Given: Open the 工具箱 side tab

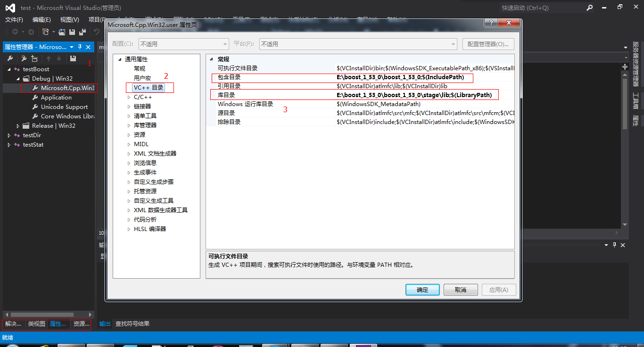Looking at the screenshot, I should [636, 100].
